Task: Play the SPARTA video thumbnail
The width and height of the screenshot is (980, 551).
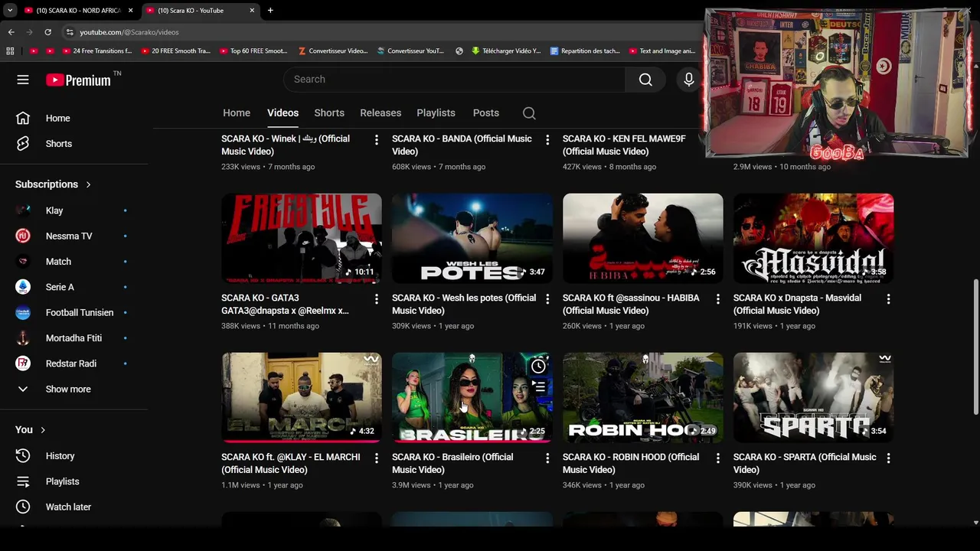Action: (x=814, y=397)
